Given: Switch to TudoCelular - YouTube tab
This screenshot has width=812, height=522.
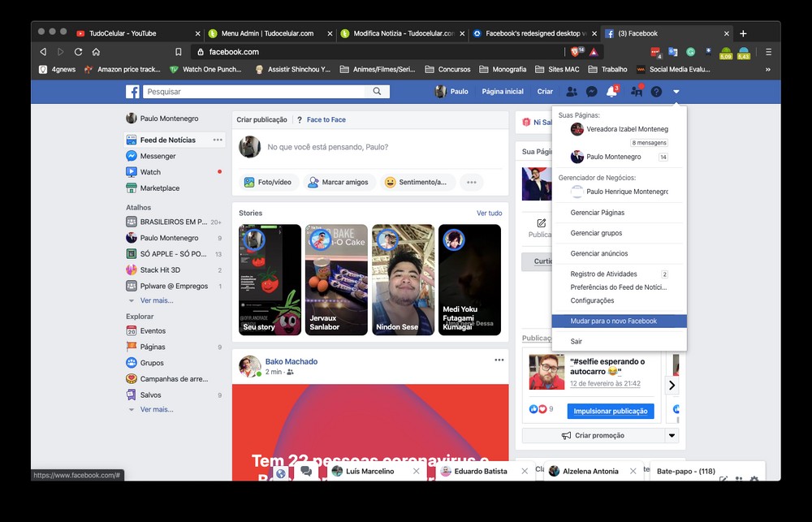Looking at the screenshot, I should tap(138, 33).
